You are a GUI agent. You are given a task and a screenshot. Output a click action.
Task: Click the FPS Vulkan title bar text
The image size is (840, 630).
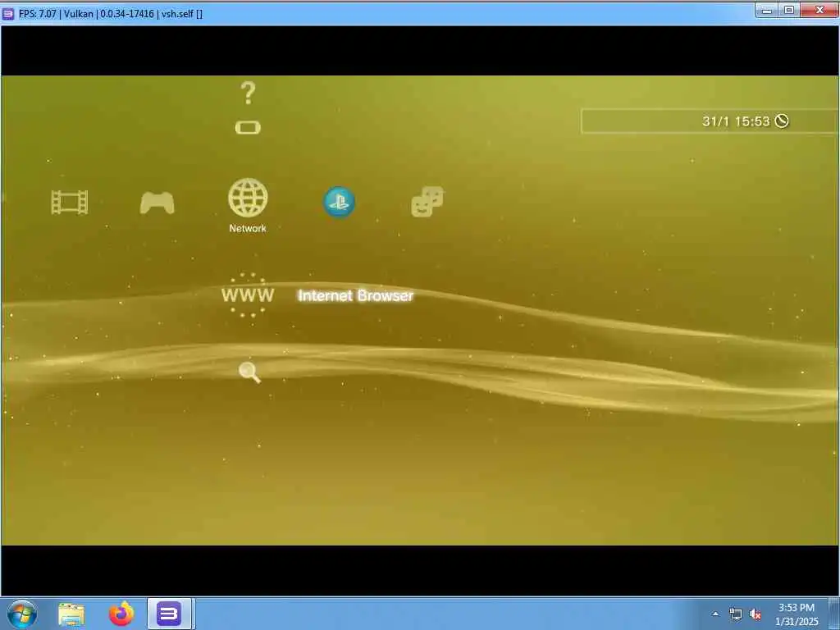[x=111, y=13]
